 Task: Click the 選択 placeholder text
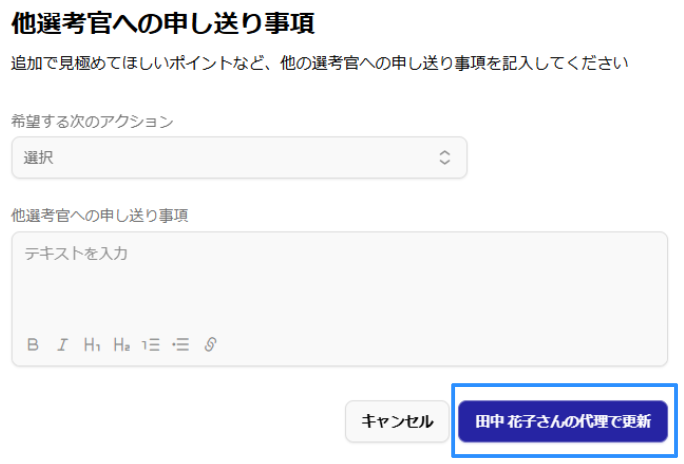point(38,158)
